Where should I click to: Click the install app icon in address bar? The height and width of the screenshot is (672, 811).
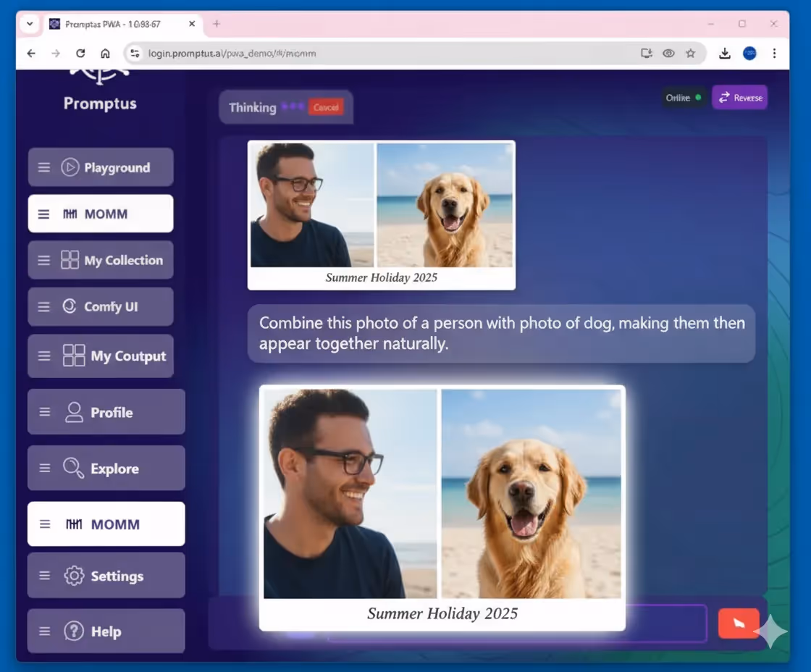(647, 54)
